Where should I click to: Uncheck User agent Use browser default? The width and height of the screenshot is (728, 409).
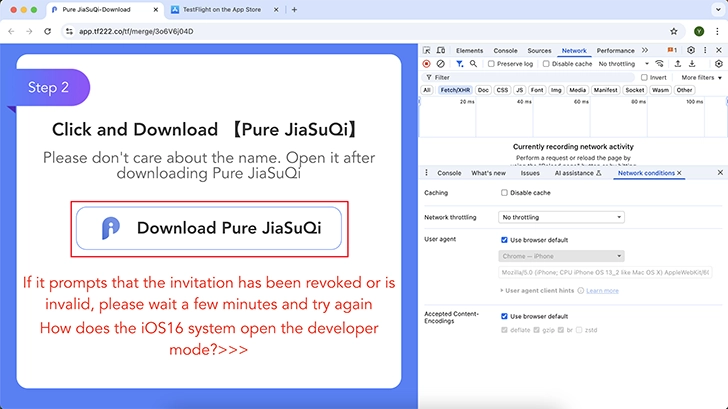click(x=504, y=240)
